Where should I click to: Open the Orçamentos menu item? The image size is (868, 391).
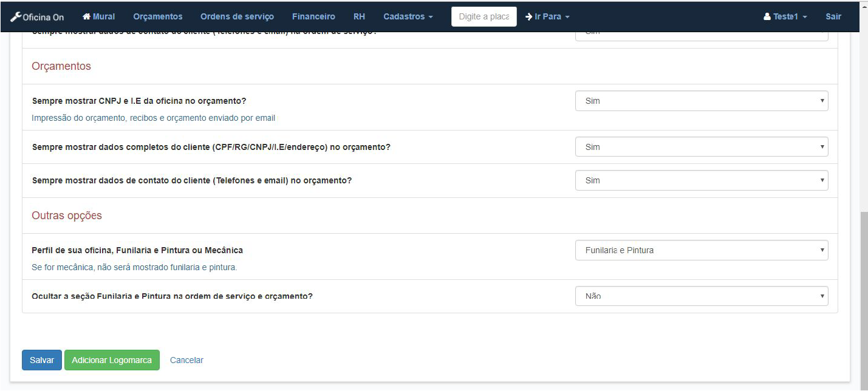pyautogui.click(x=157, y=16)
